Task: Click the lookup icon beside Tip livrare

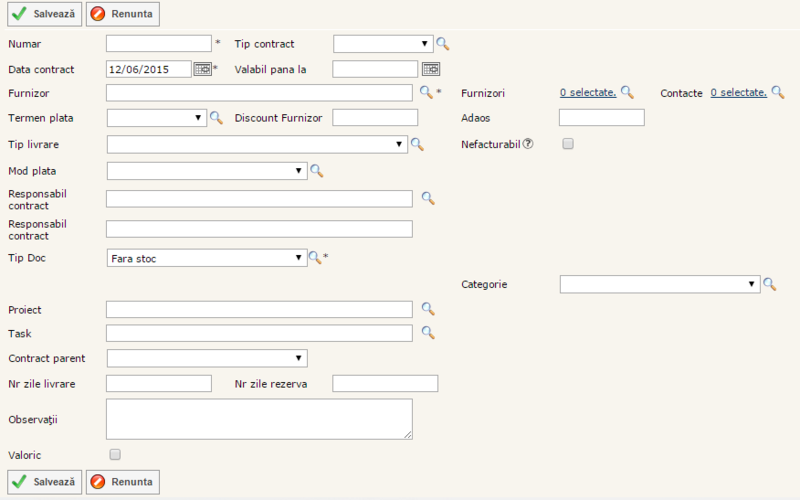Action: pos(417,145)
